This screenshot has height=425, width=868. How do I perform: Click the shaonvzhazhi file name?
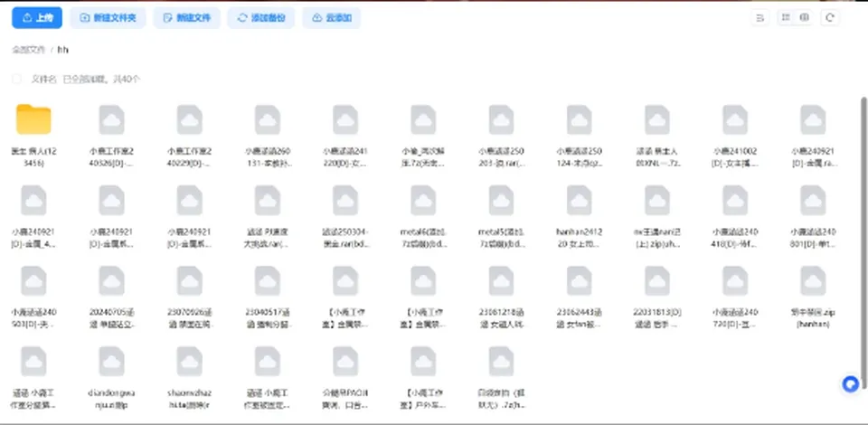coord(189,399)
